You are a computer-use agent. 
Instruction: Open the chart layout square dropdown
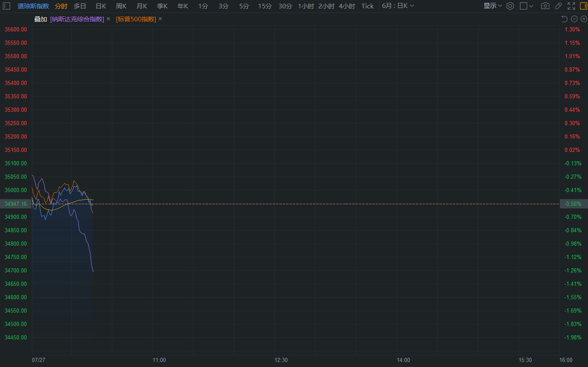[x=526, y=6]
